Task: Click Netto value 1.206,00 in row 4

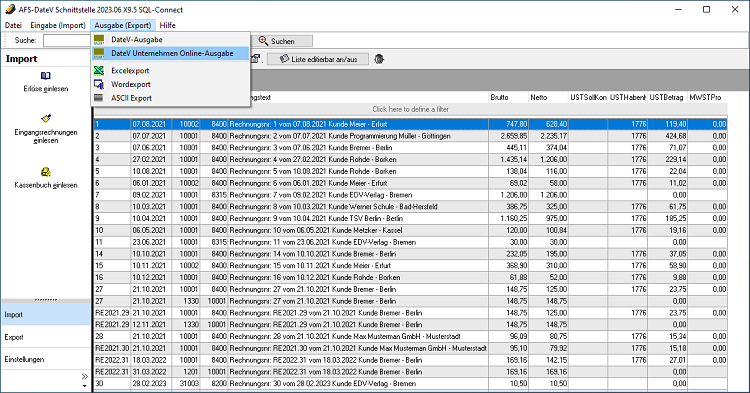Action: (554, 160)
